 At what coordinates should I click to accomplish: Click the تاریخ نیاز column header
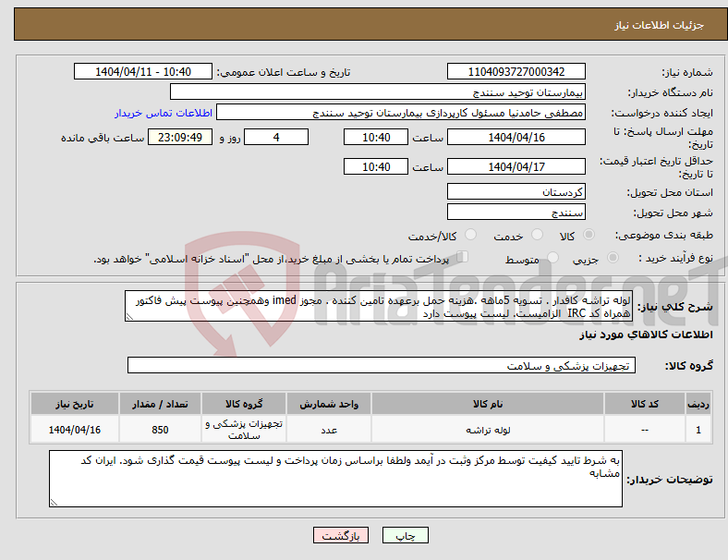point(74,404)
